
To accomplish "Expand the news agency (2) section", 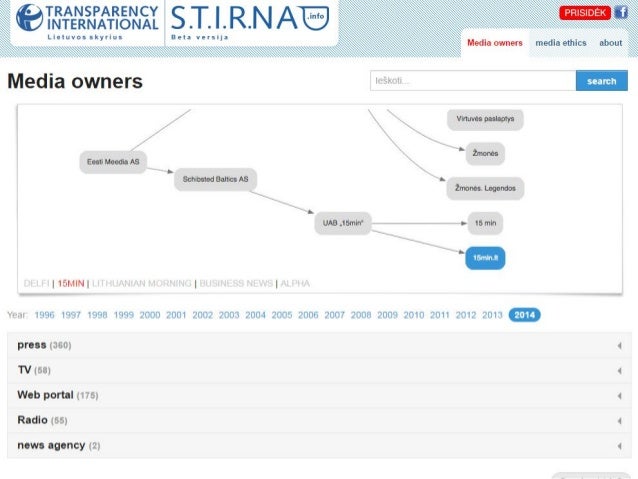I will (319, 446).
